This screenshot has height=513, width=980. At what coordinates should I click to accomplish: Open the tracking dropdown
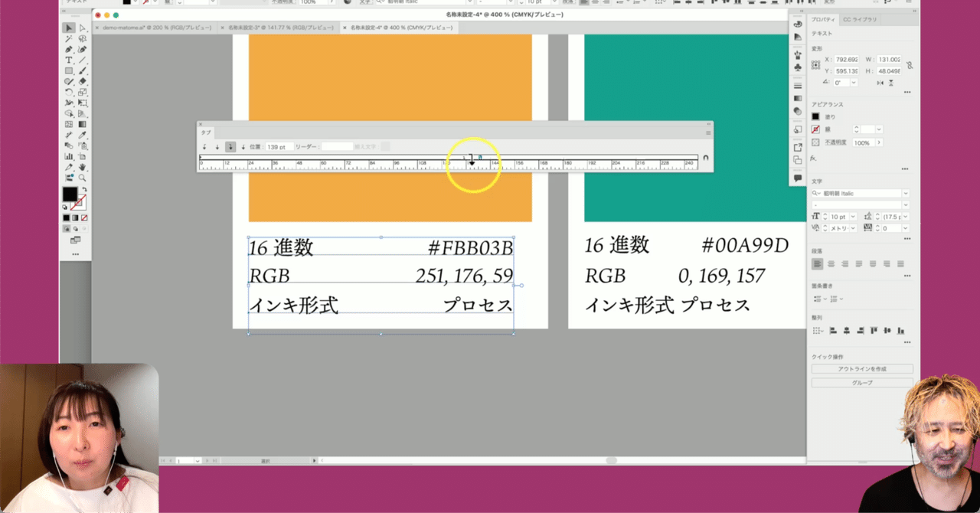906,227
